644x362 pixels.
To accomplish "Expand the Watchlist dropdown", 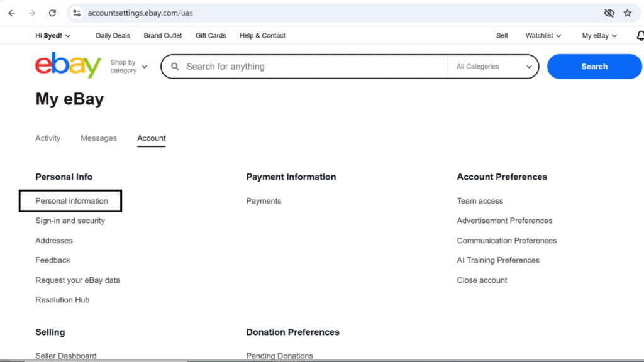I will pos(542,36).
